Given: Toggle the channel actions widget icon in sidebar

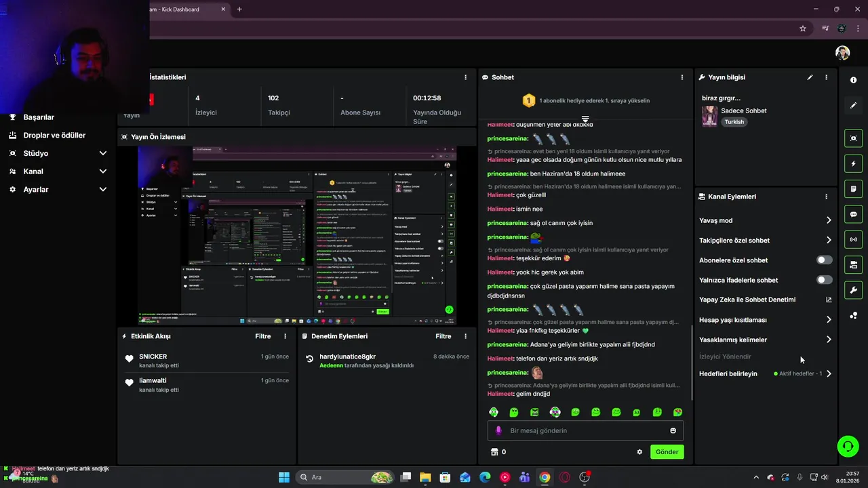Looking at the screenshot, I should click(853, 264).
